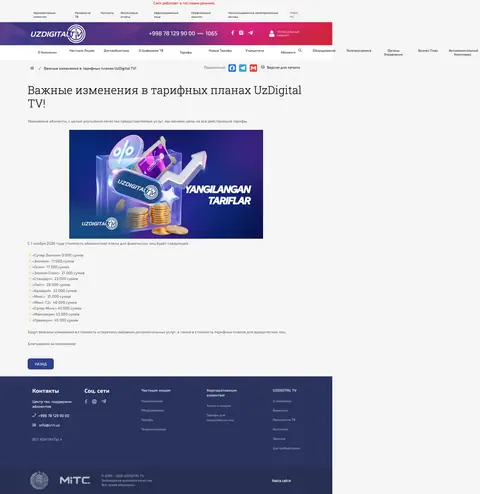Open Тарифы link under footer Частным лицам
Image resolution: width=480 pixels, height=494 pixels.
pos(147,420)
